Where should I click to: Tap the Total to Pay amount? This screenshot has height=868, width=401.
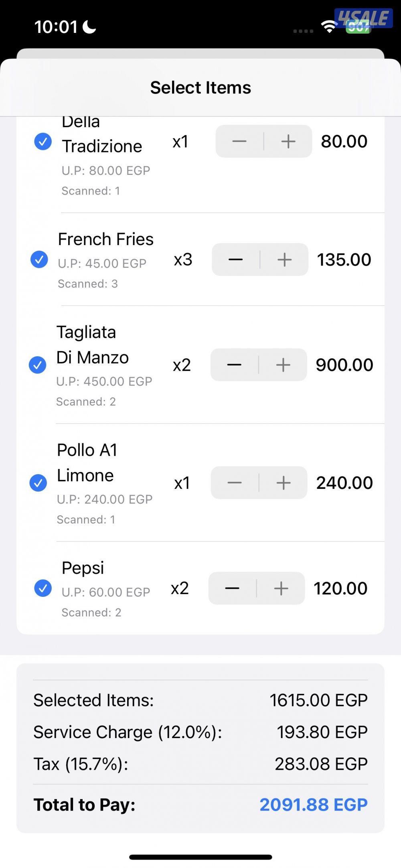[313, 805]
